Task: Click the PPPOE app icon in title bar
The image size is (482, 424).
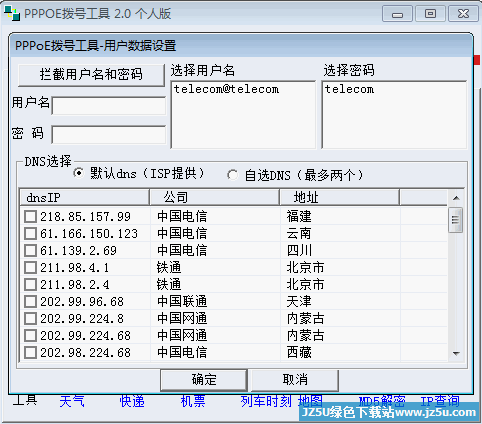Action: click(x=12, y=13)
